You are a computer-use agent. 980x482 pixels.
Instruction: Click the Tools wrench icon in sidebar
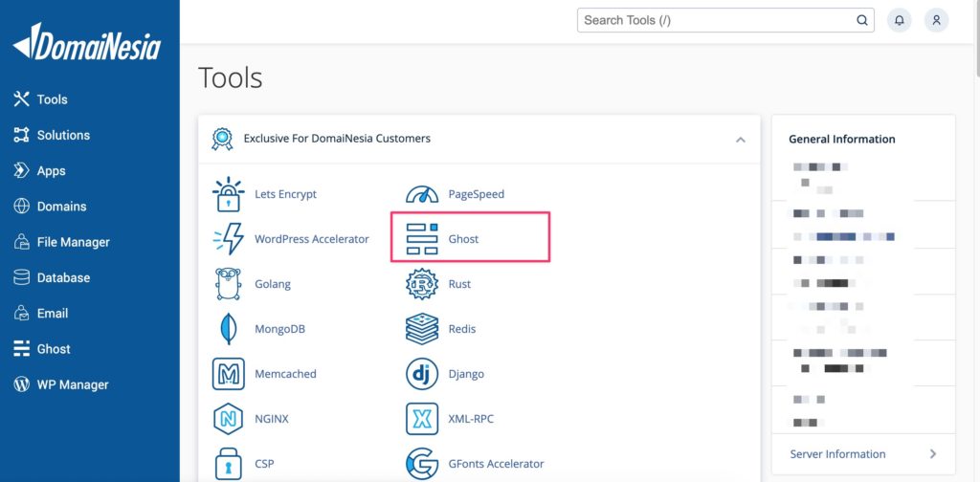pyautogui.click(x=21, y=99)
